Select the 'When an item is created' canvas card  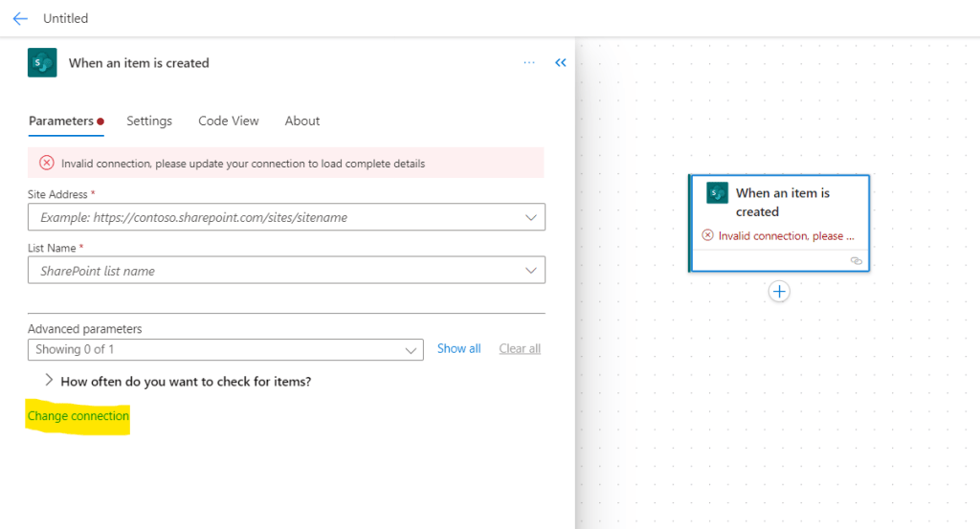point(779,223)
